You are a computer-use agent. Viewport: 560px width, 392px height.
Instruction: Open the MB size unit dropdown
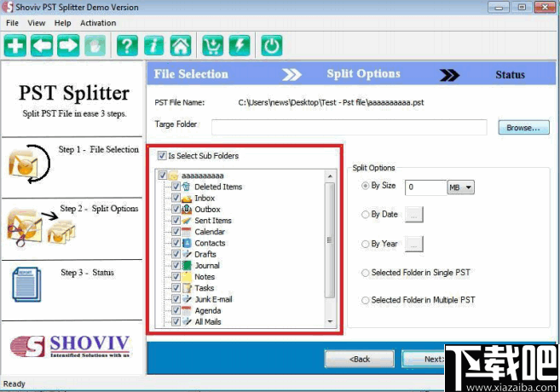coord(461,187)
